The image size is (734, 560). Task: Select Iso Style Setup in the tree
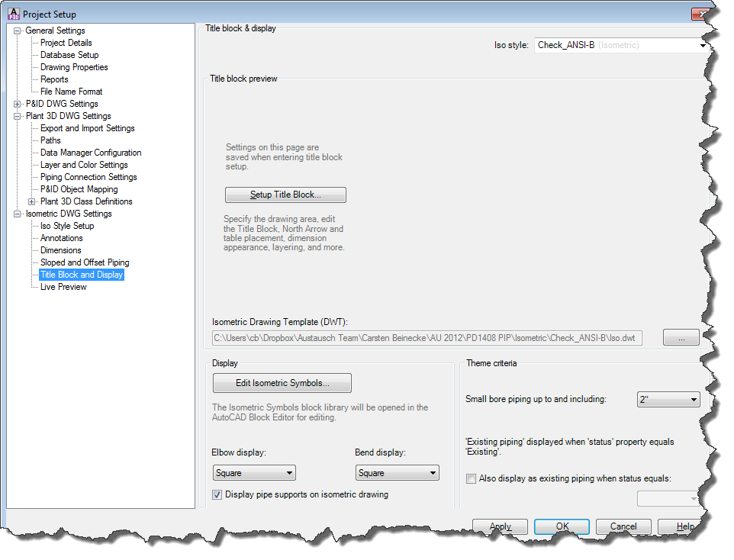(67, 226)
